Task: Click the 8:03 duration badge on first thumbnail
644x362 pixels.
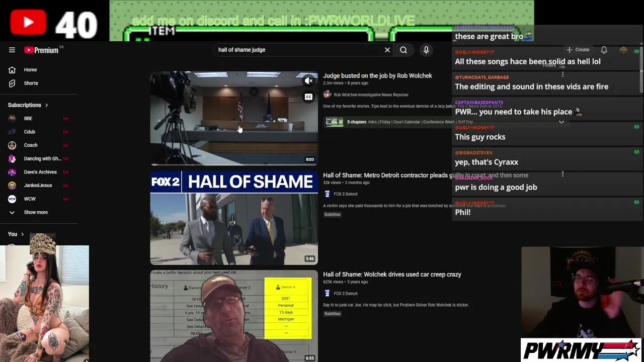Action: click(x=310, y=159)
